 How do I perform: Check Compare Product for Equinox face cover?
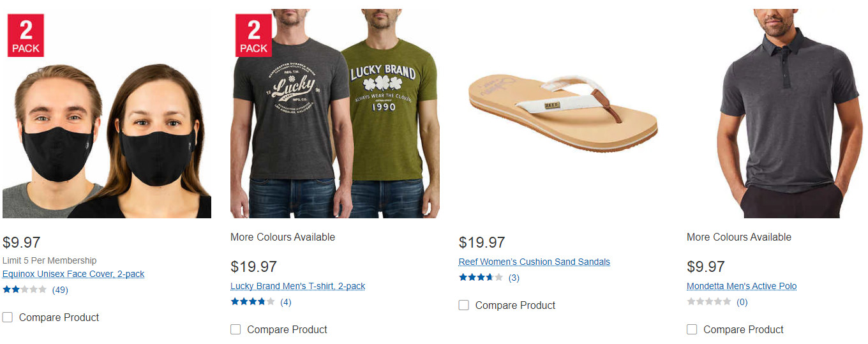click(8, 317)
